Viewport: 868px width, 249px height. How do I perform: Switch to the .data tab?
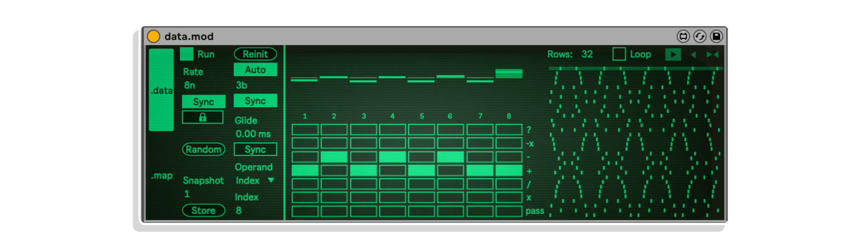point(161,90)
